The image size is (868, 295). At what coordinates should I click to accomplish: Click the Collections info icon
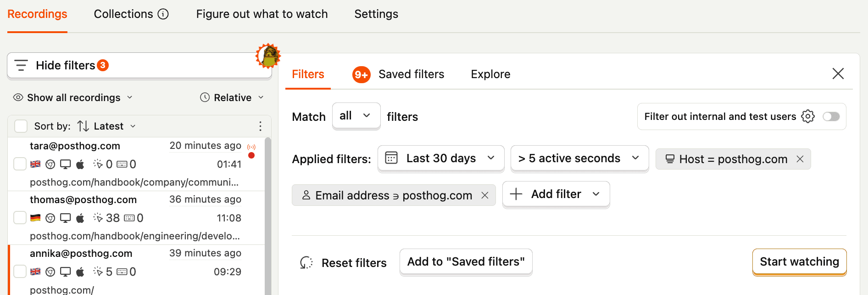163,14
